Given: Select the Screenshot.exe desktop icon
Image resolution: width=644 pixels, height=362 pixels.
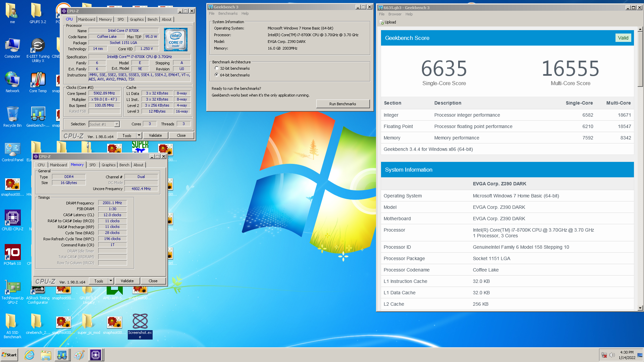Looking at the screenshot, I should 140,326.
